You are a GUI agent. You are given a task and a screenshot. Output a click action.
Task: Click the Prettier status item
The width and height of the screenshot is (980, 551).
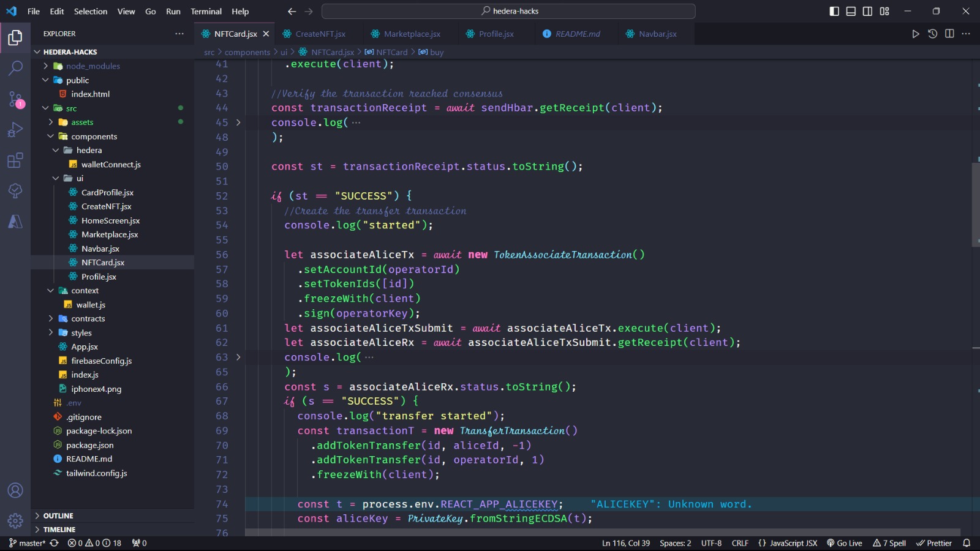pos(934,543)
